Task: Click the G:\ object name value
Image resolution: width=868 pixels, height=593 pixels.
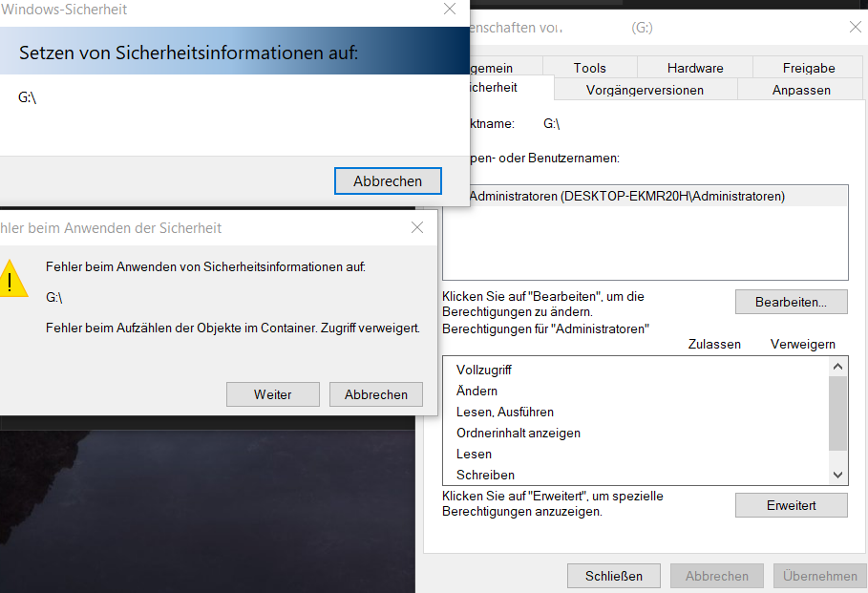Action: 551,123
